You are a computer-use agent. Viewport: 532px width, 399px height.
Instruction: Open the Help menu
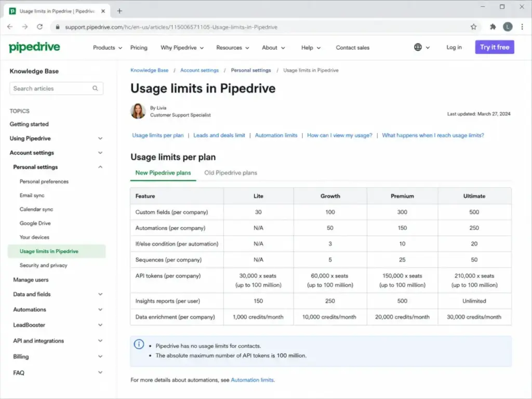311,47
